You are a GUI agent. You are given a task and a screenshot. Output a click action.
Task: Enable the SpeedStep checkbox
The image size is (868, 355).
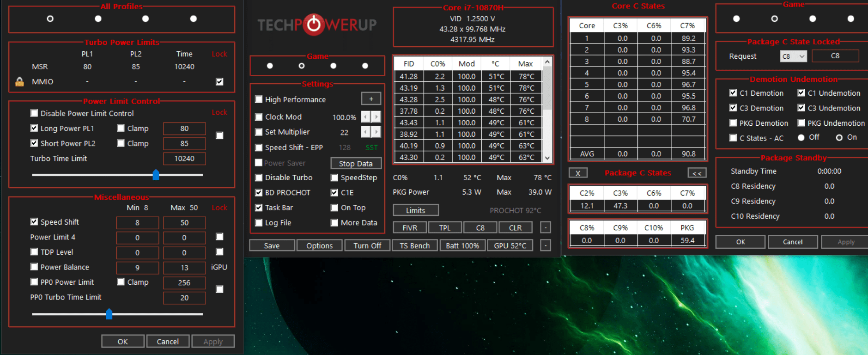(x=334, y=177)
